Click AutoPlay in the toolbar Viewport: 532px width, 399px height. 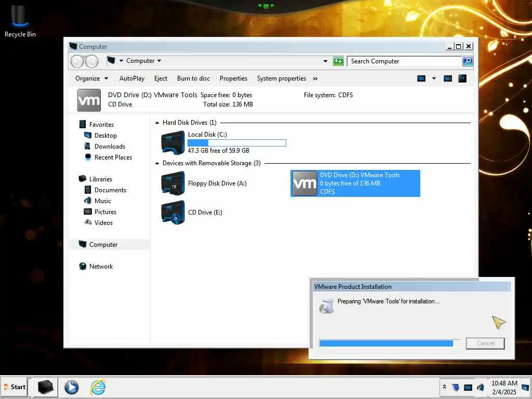click(132, 78)
